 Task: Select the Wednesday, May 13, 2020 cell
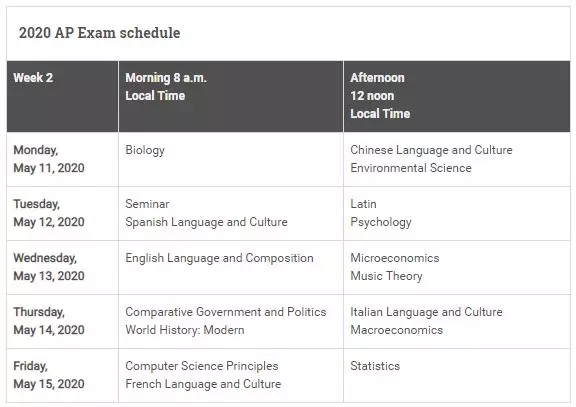point(62,267)
